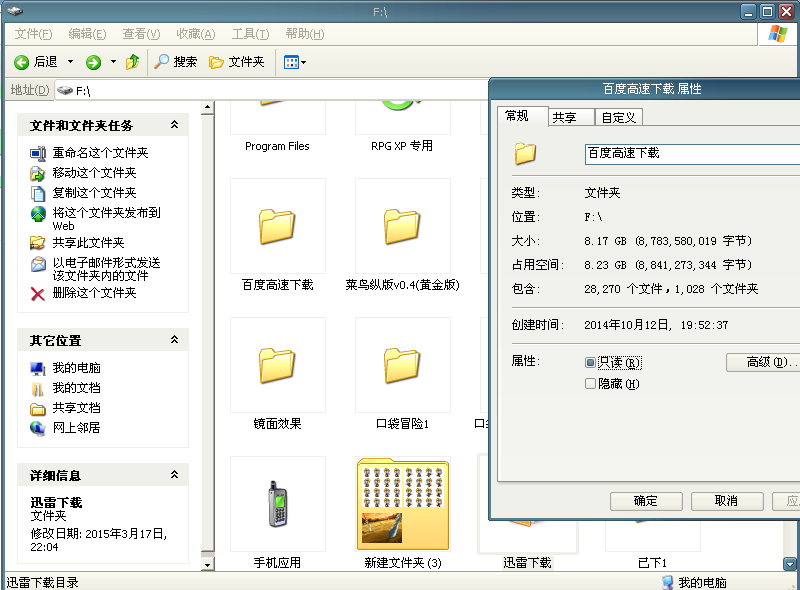Click rename this folder task icon

coord(38,153)
